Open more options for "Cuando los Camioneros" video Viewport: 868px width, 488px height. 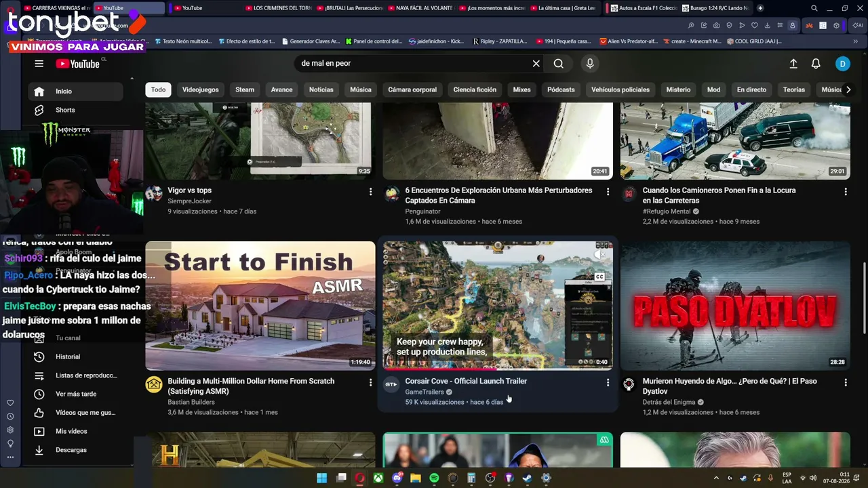tap(845, 192)
